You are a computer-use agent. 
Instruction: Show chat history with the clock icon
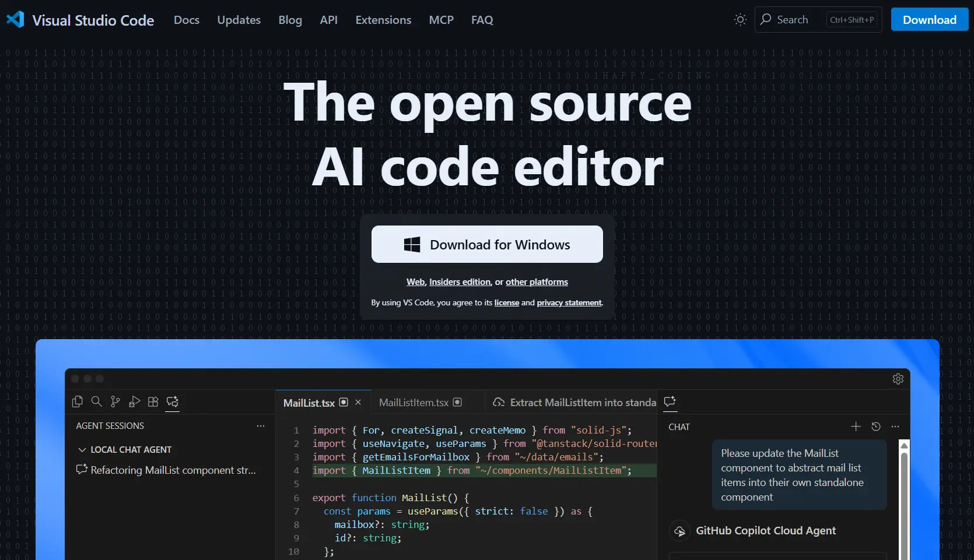click(876, 426)
